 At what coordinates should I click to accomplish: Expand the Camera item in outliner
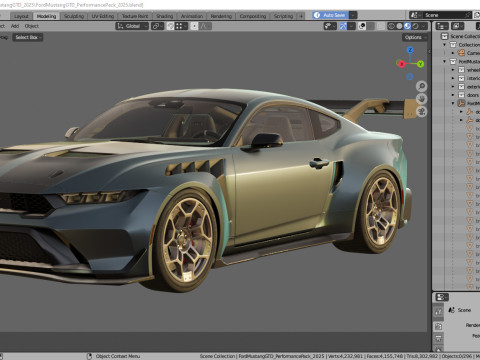tap(453, 53)
